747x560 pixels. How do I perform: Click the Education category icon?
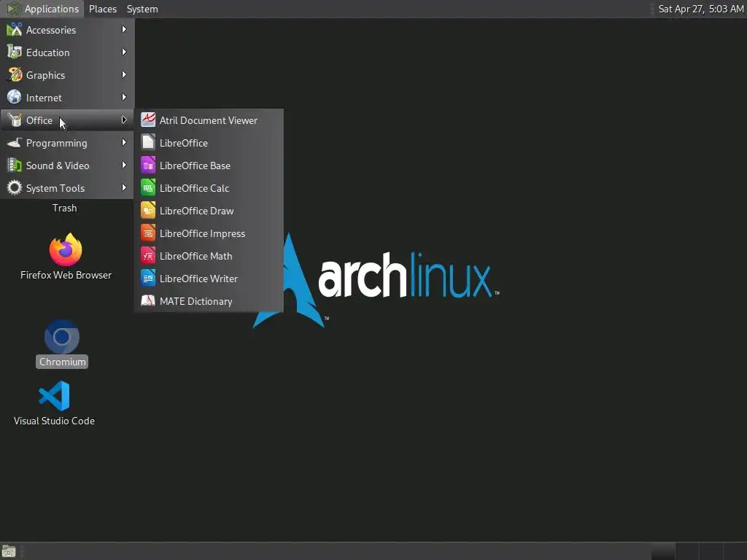[x=15, y=52]
